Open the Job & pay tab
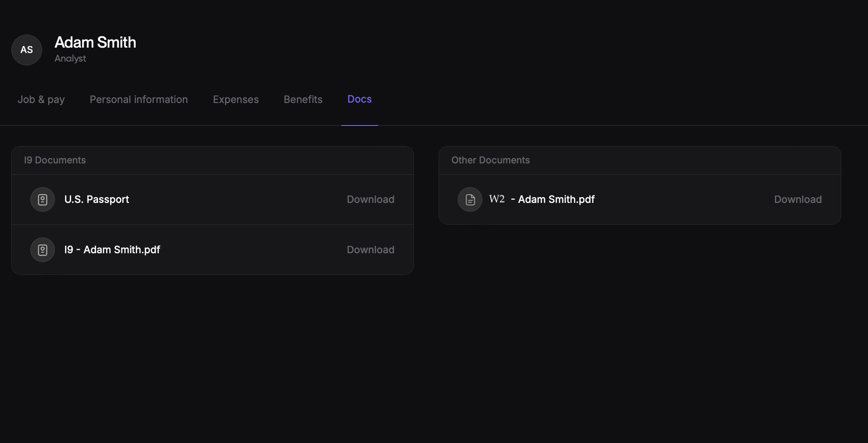The height and width of the screenshot is (443, 868). click(41, 100)
